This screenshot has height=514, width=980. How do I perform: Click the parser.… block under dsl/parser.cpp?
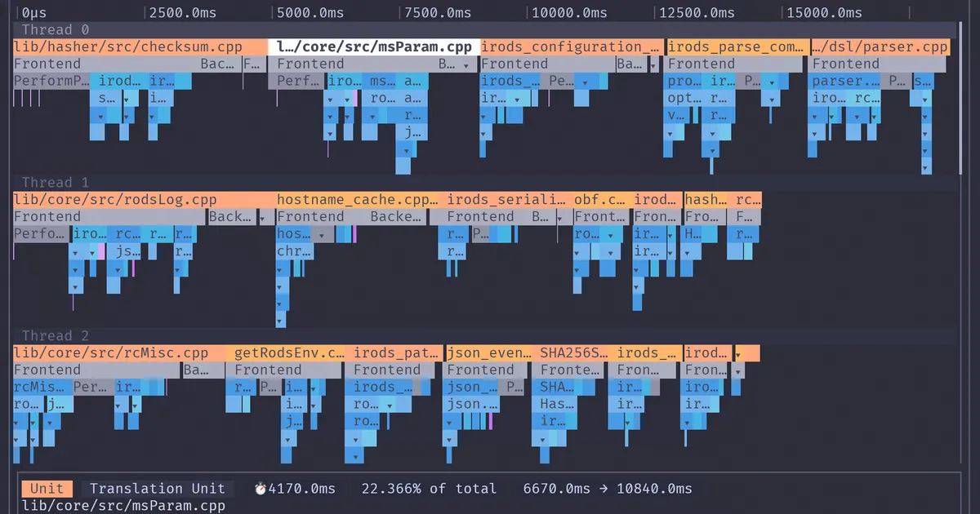pos(846,81)
